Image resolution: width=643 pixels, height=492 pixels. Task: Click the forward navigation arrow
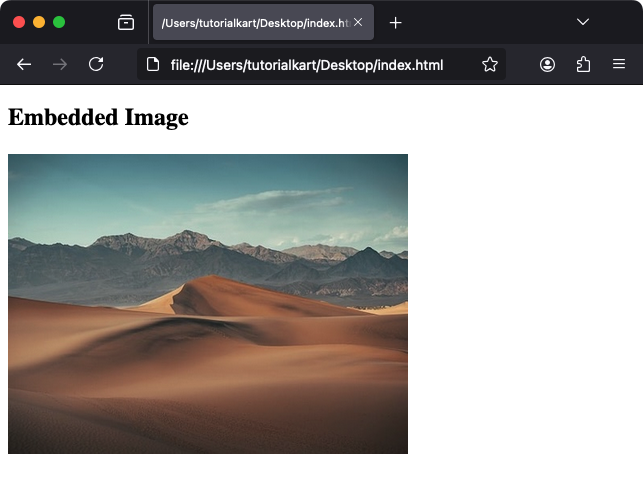(60, 64)
